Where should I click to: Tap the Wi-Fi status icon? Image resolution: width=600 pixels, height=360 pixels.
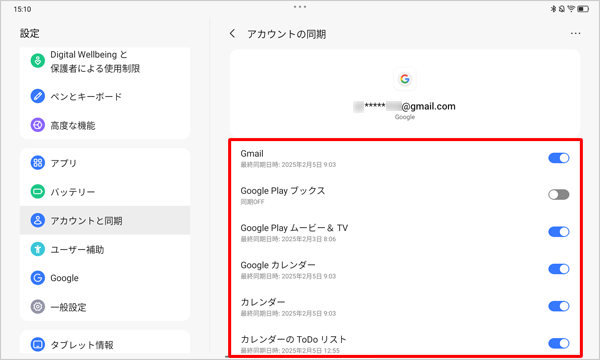click(x=571, y=9)
